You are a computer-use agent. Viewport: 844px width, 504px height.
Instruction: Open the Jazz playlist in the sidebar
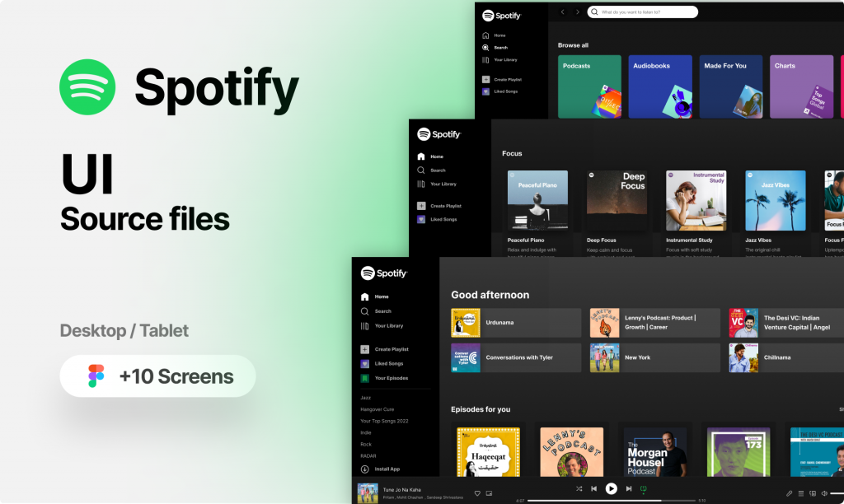[x=365, y=398]
